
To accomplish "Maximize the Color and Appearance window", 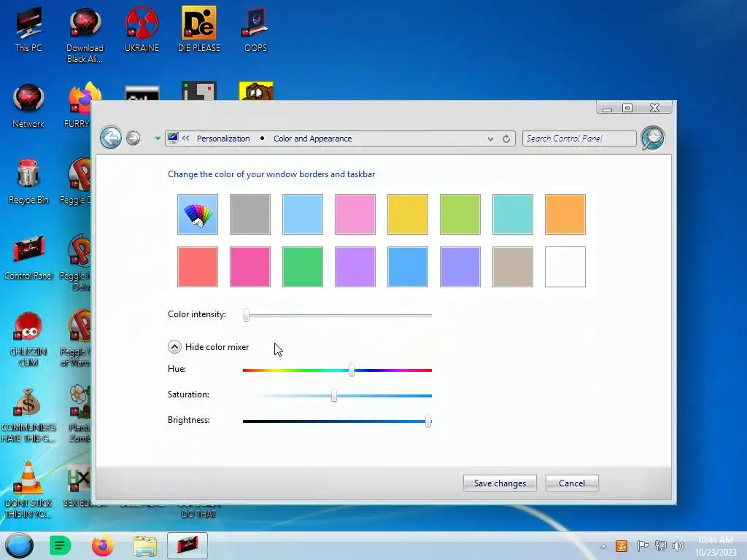I will pyautogui.click(x=627, y=108).
